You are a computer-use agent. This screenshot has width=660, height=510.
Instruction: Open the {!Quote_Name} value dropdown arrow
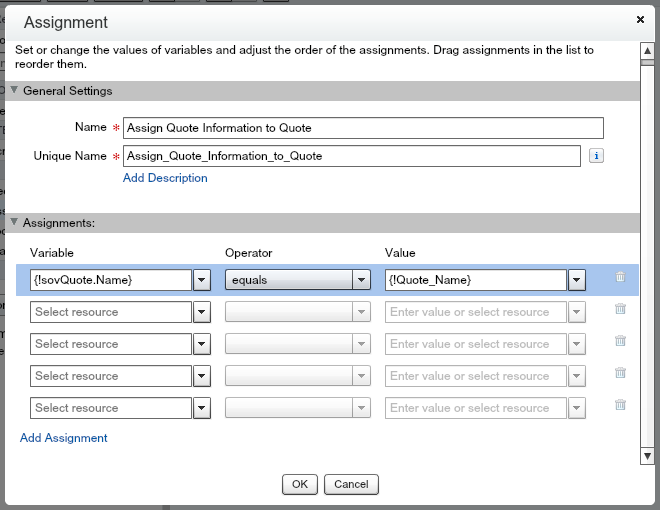click(x=576, y=280)
